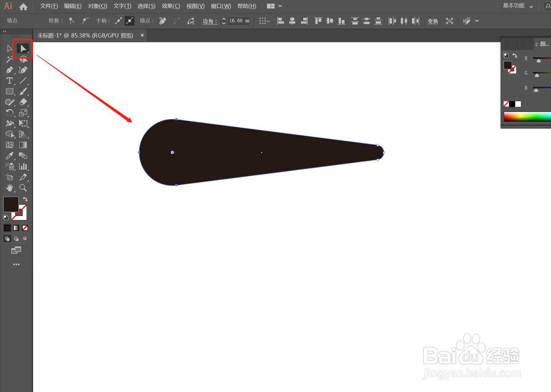Click the 变换 transform link
551x392 pixels.
[x=433, y=21]
